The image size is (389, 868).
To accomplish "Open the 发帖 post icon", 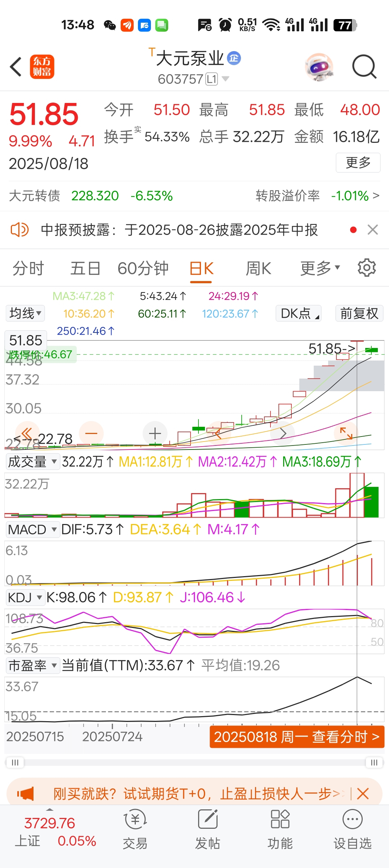I will [x=208, y=829].
